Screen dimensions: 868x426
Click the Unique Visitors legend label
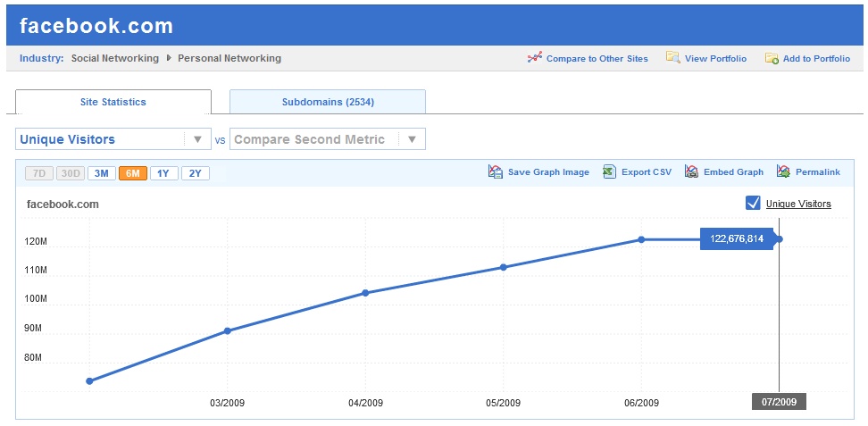click(798, 204)
